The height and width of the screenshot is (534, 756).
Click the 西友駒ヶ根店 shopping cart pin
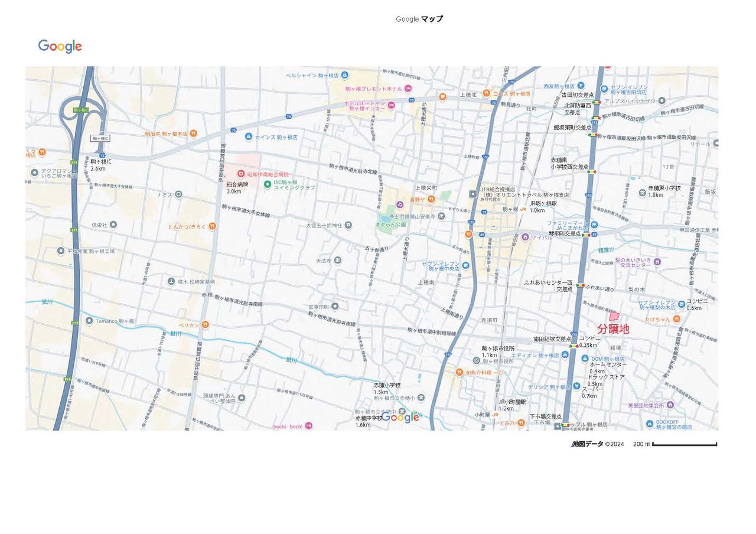[581, 86]
